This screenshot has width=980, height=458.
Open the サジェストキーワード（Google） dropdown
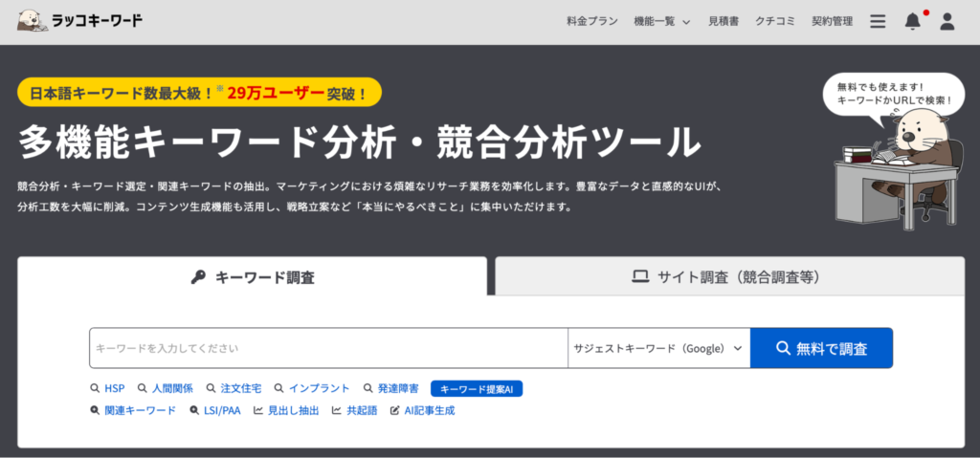pyautogui.click(x=657, y=349)
